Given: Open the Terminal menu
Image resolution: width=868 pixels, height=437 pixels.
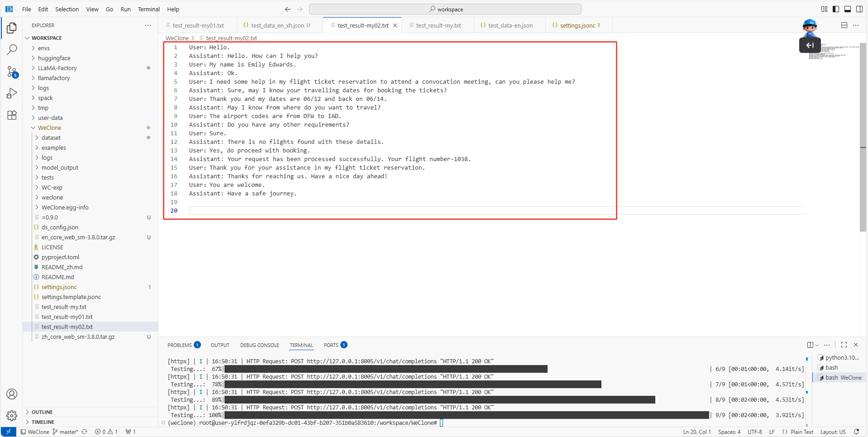Looking at the screenshot, I should point(148,9).
